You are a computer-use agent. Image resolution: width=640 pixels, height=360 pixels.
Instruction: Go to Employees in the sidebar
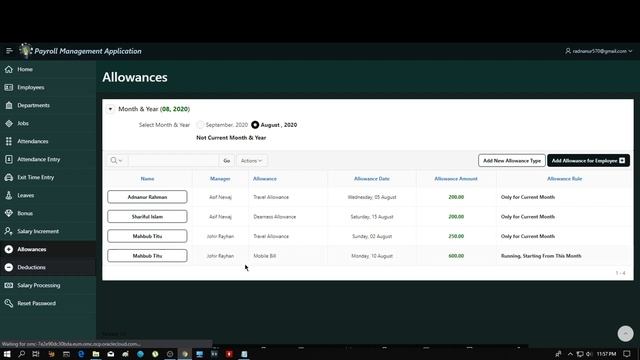click(x=48, y=87)
